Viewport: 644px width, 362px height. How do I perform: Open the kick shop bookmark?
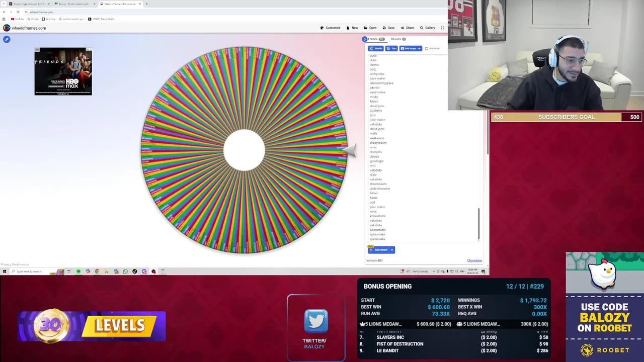point(49,19)
